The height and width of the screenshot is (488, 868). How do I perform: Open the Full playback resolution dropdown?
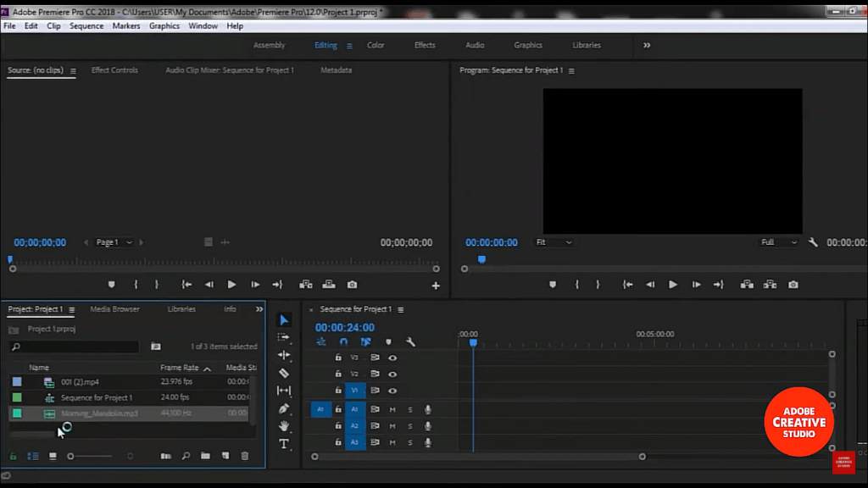pos(778,242)
